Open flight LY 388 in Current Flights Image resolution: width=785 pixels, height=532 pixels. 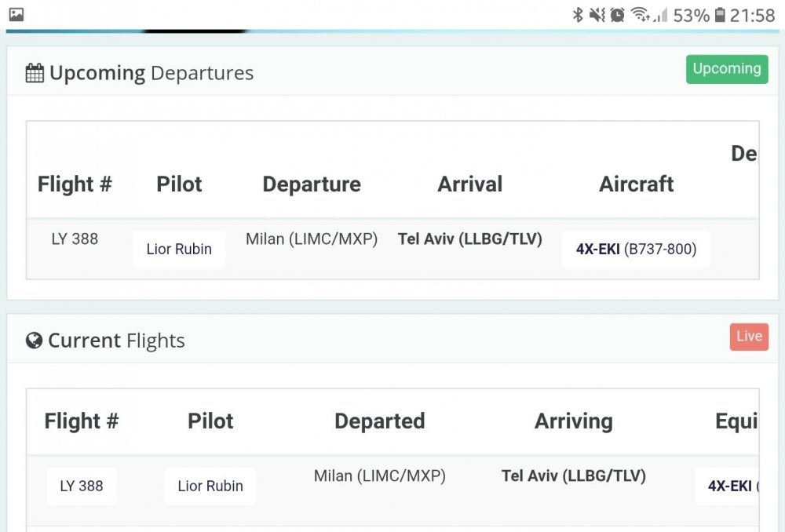click(82, 486)
